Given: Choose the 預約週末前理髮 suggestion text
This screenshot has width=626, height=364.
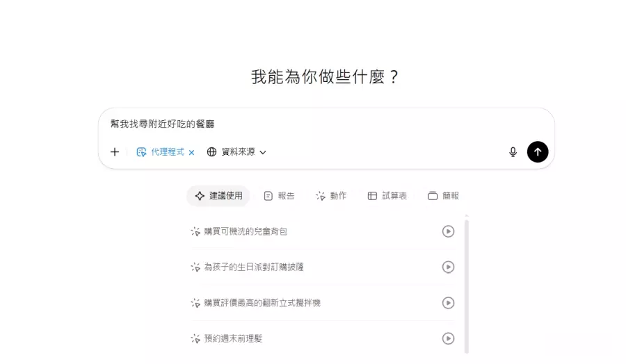Looking at the screenshot, I should point(233,338).
